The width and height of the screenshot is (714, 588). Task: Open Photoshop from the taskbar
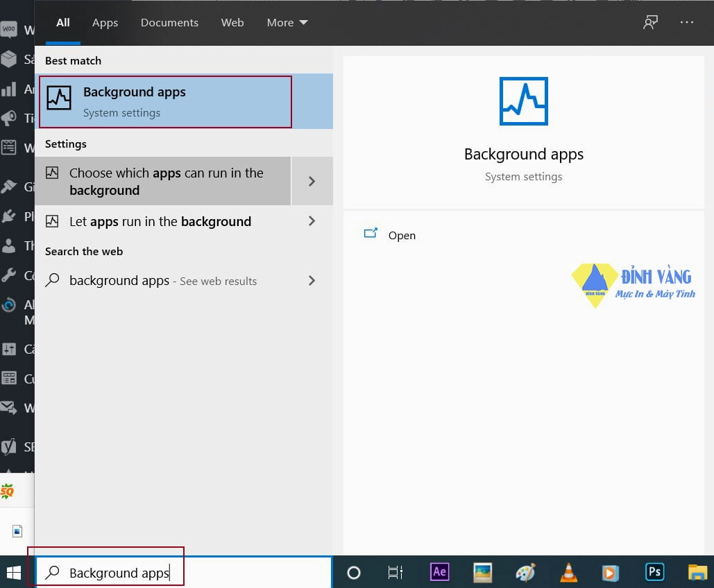[x=654, y=572]
